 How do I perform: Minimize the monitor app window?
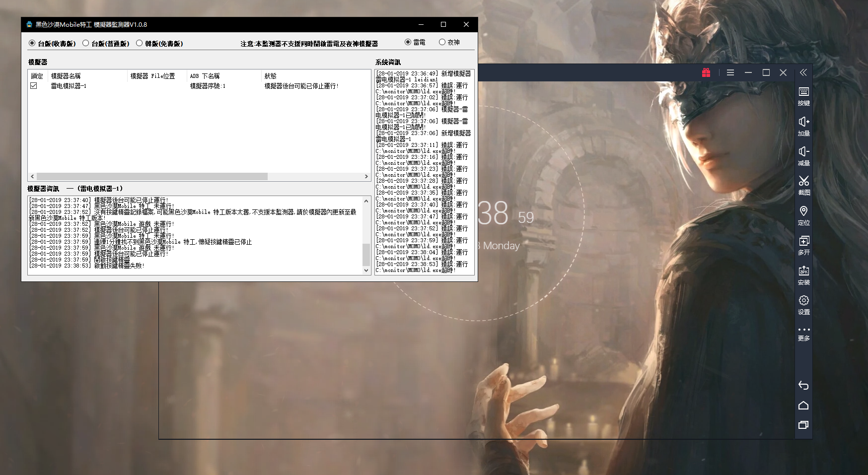421,24
